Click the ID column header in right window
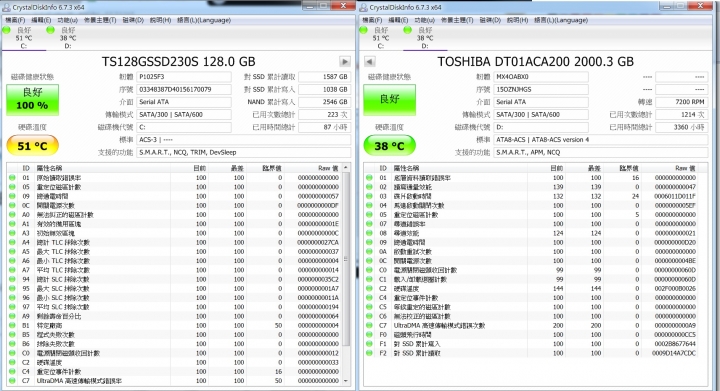Viewport: 720px width, 391px height. point(383,168)
